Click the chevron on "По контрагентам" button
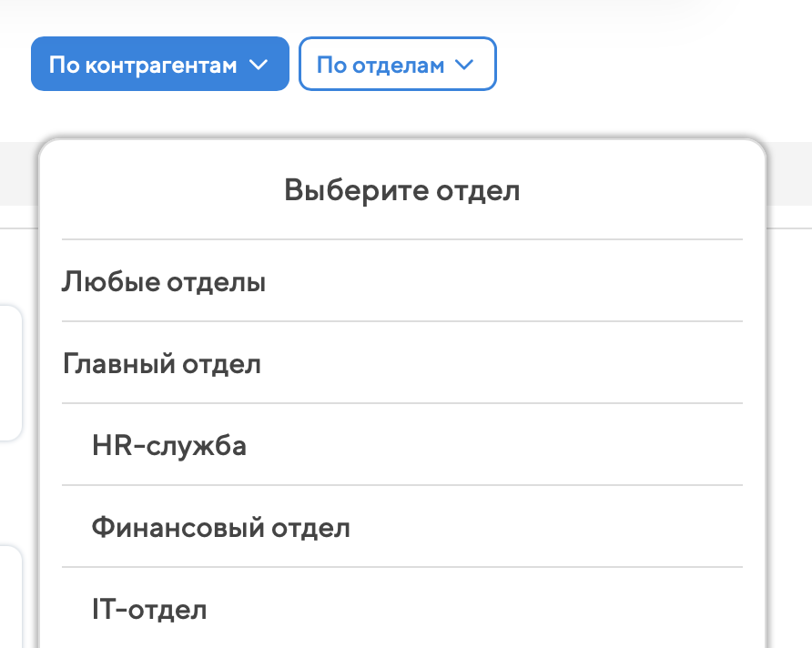Image resolution: width=812 pixels, height=648 pixels. pos(259,65)
